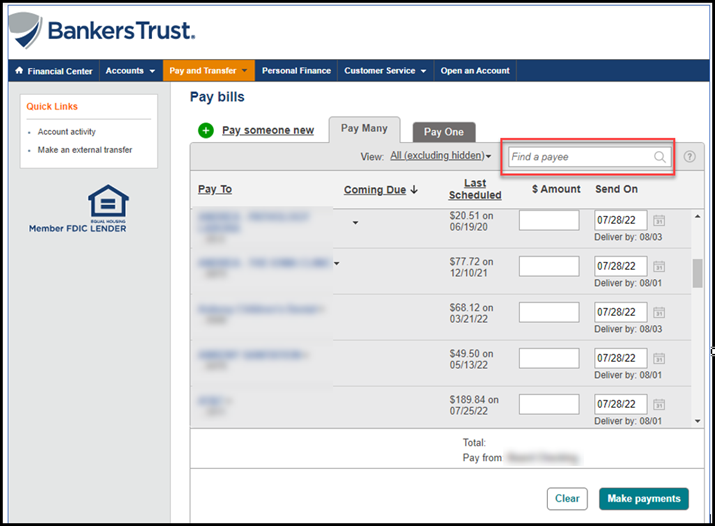This screenshot has height=526, width=715.
Task: Click the Amount field for the $20.51 row
Action: pos(549,221)
